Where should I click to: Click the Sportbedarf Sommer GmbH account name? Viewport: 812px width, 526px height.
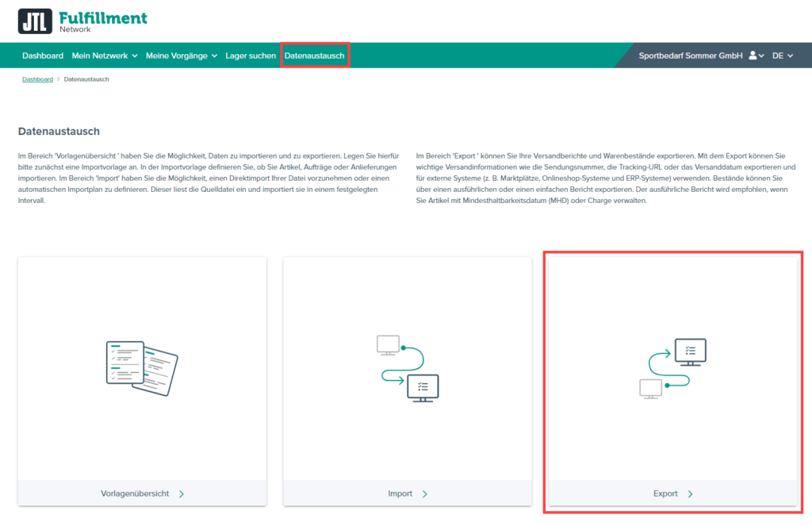tap(690, 56)
